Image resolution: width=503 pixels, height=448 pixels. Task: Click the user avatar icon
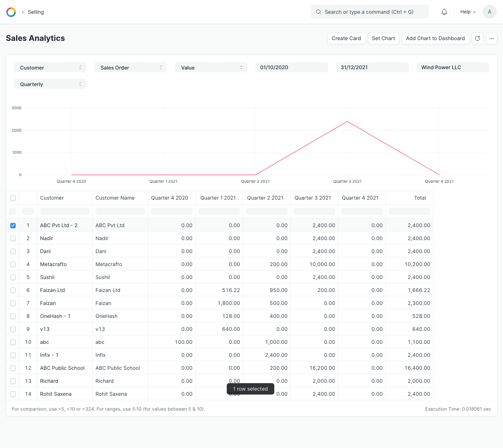point(489,12)
